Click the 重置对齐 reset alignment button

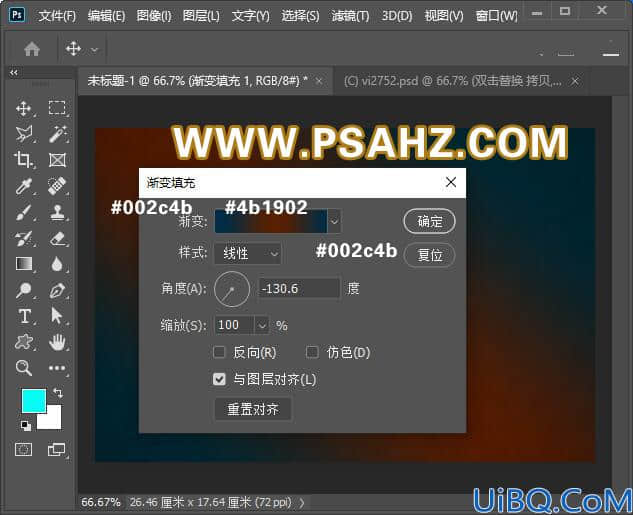[253, 409]
